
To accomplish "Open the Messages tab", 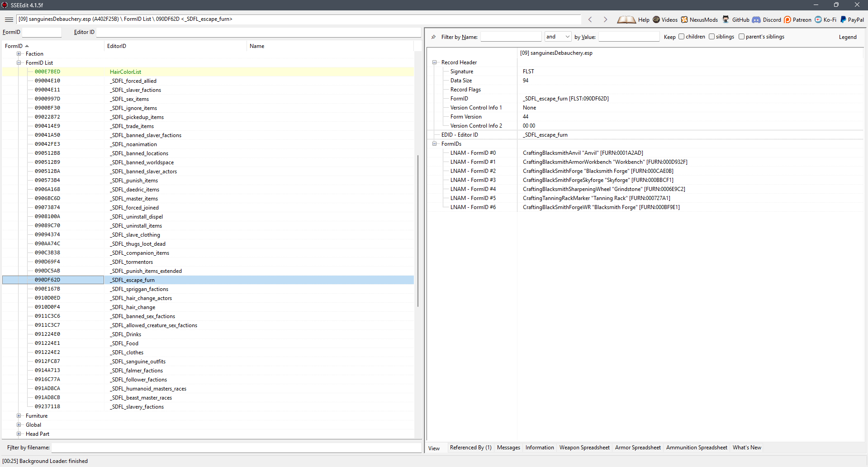I will coord(508,448).
